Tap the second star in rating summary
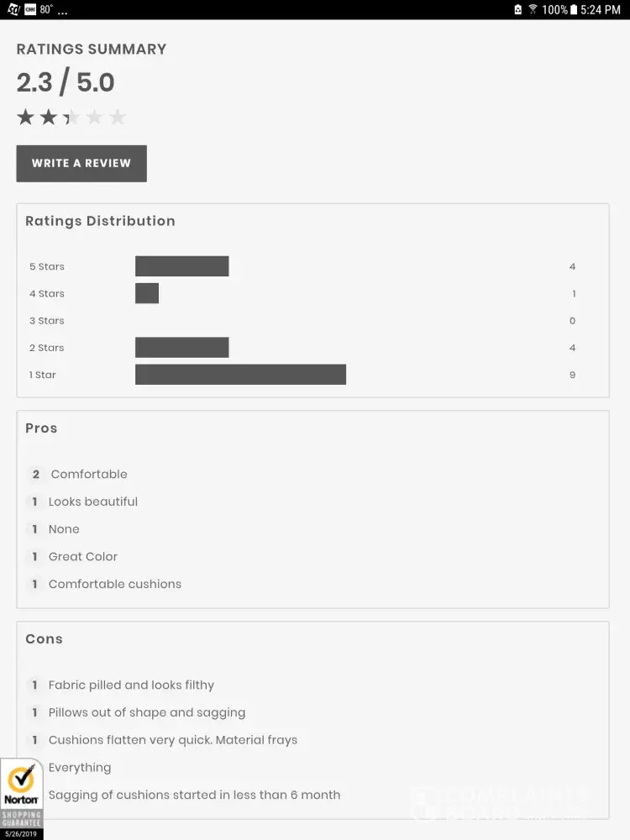The width and height of the screenshot is (630, 840). click(49, 118)
